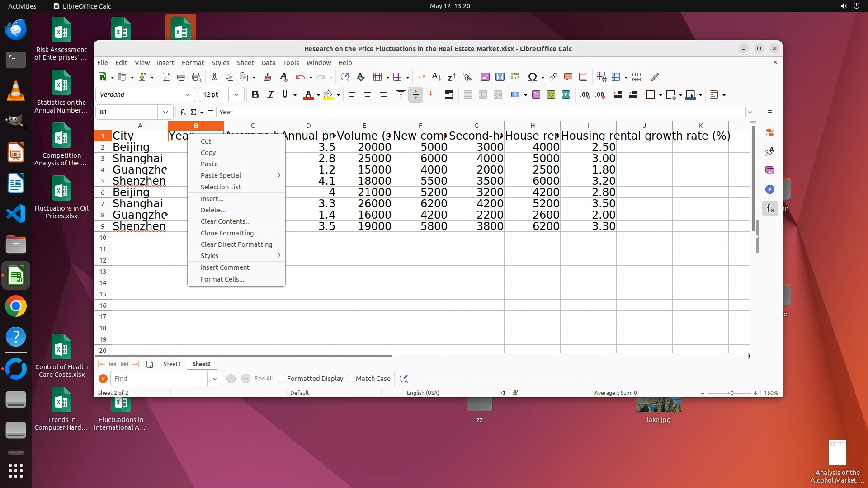
Task: Open the font size dropdown arrow
Action: (236, 94)
